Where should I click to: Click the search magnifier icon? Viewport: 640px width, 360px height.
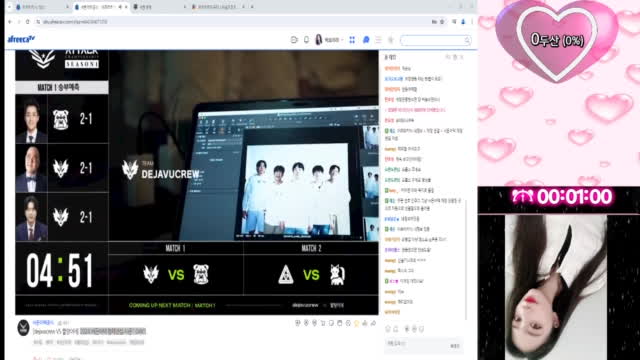coord(467,40)
